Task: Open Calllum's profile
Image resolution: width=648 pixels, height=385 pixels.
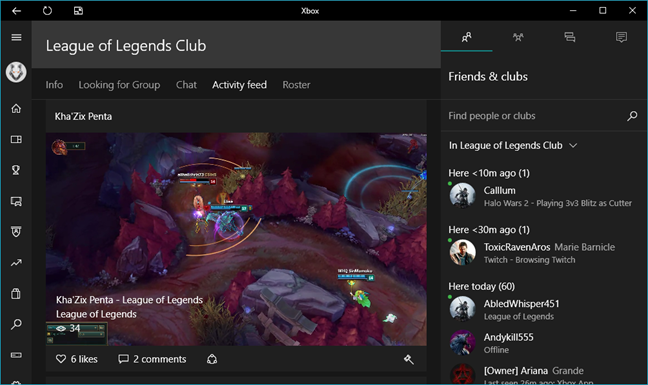Action: pos(544,196)
